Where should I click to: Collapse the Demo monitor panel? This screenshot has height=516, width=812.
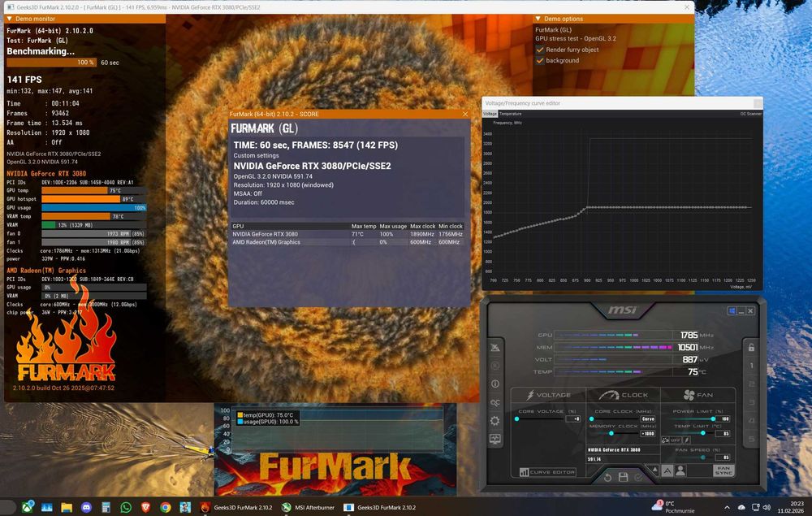[9, 19]
